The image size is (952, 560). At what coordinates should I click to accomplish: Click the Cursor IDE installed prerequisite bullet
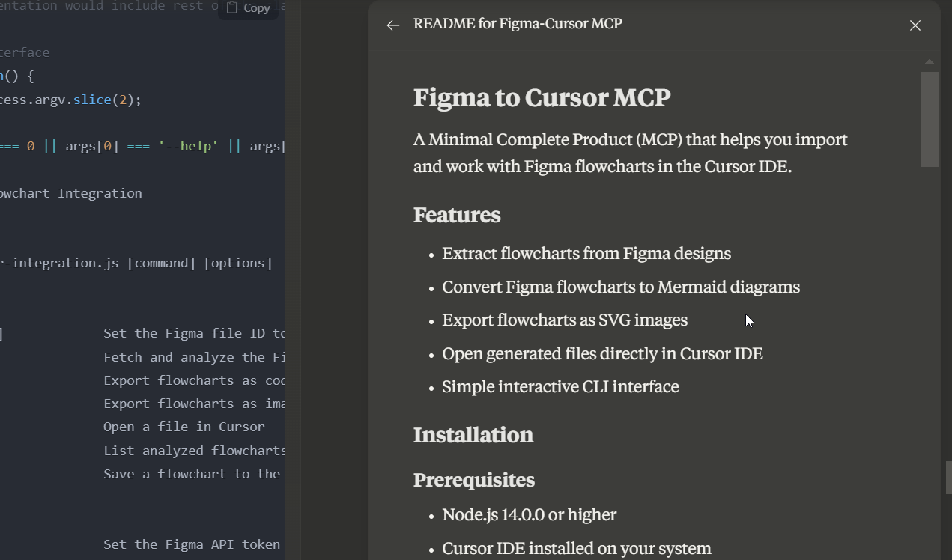pyautogui.click(x=577, y=548)
